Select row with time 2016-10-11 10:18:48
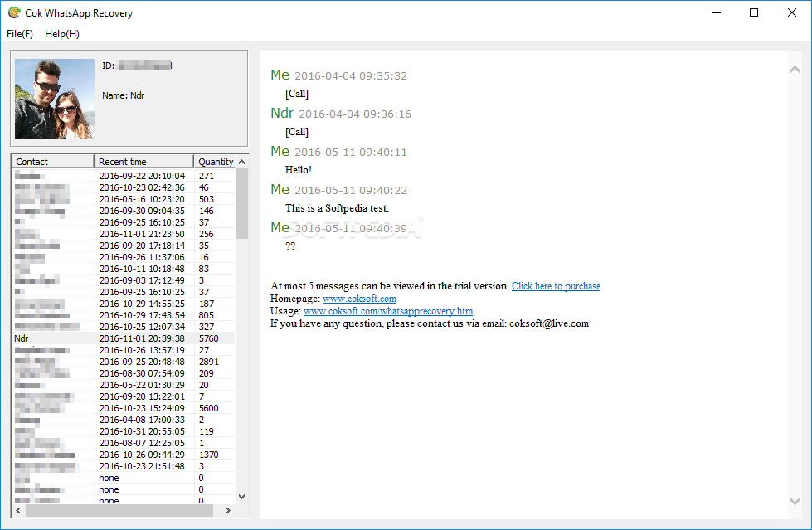Screen dimensions: 812x530 click(124, 269)
